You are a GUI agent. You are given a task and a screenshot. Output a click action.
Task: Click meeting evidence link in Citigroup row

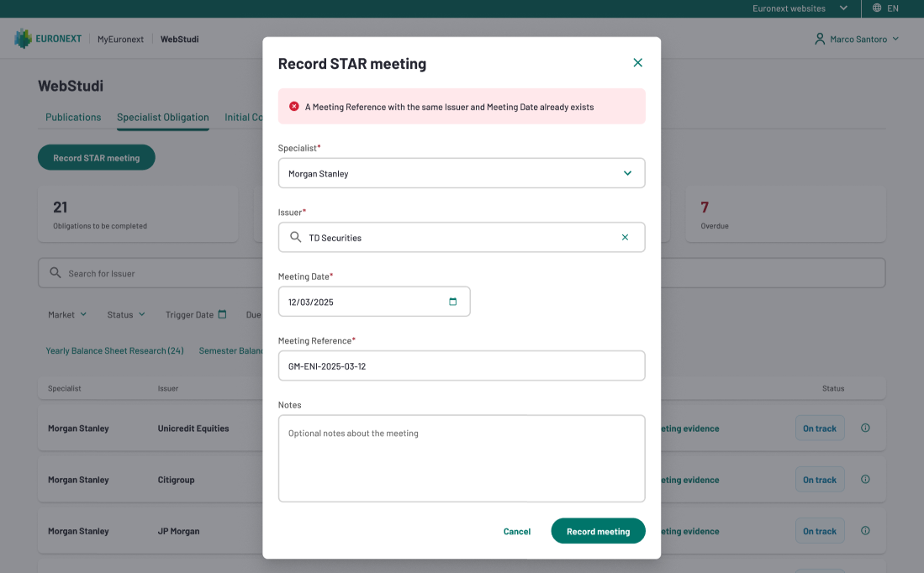point(690,480)
